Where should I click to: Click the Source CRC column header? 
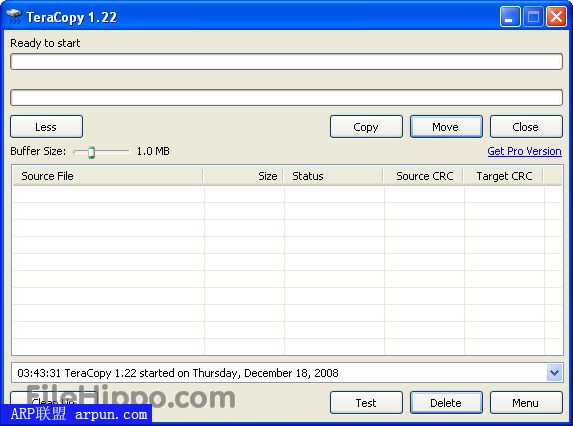(x=424, y=176)
